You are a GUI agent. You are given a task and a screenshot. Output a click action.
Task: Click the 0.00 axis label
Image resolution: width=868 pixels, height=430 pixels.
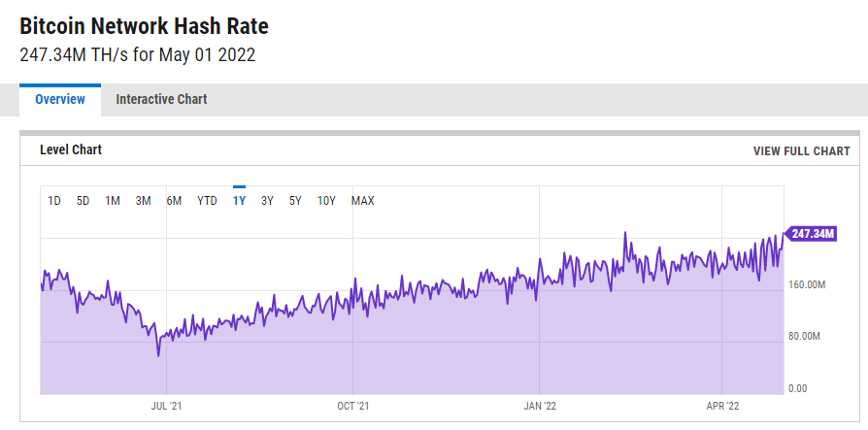tap(798, 388)
